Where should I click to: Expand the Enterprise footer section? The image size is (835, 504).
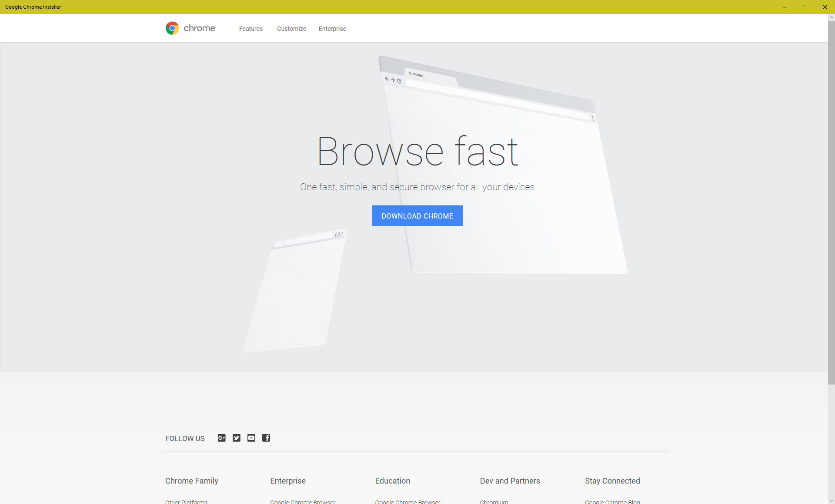[x=288, y=481]
